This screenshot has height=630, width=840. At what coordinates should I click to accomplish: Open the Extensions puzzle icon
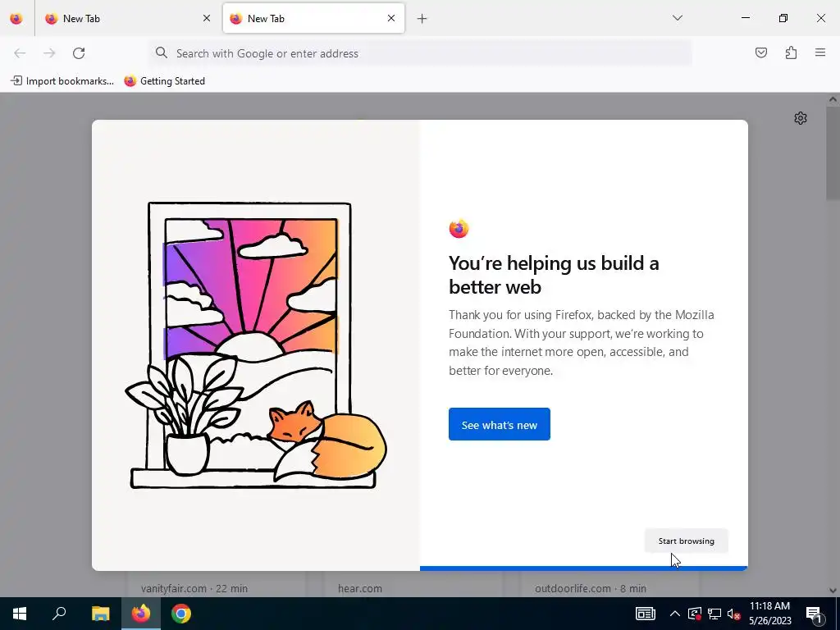(791, 52)
